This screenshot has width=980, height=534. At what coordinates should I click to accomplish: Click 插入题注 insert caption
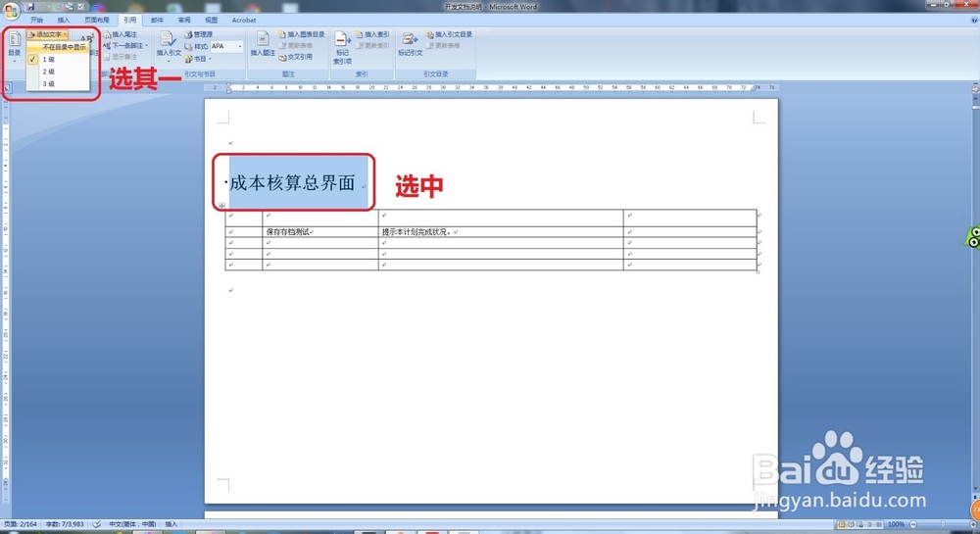263,44
